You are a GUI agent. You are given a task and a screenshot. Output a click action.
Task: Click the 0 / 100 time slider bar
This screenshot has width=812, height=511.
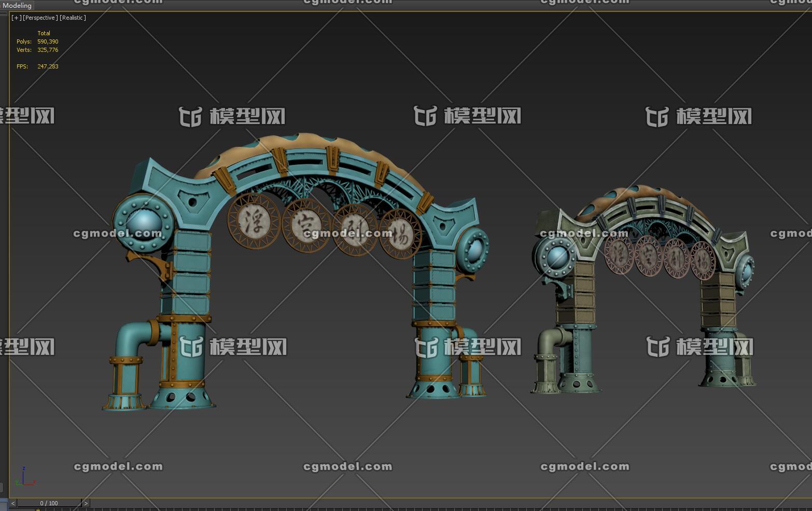click(49, 503)
